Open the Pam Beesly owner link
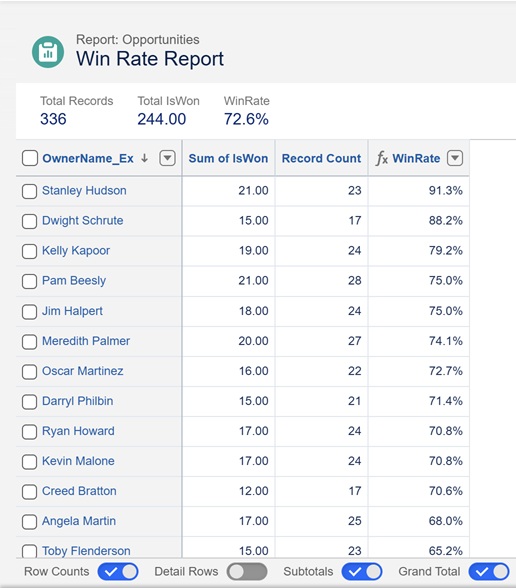The image size is (516, 588). [x=74, y=280]
